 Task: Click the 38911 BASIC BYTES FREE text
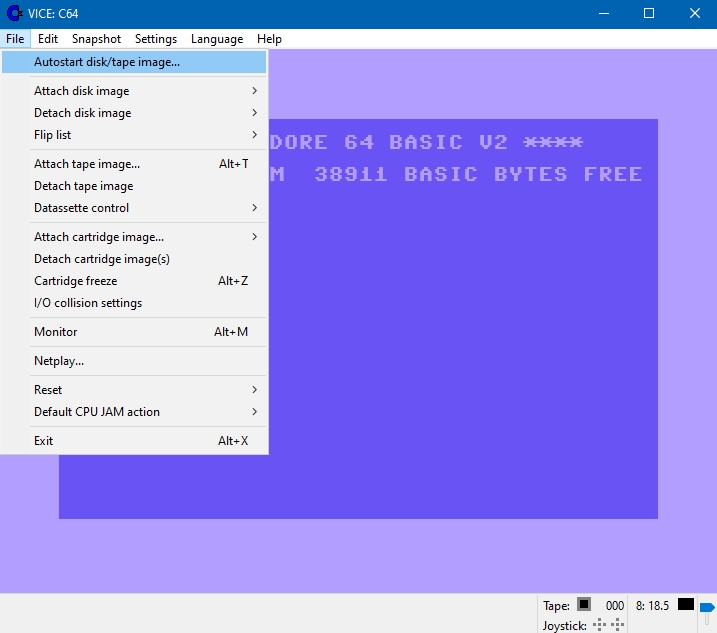coord(478,174)
